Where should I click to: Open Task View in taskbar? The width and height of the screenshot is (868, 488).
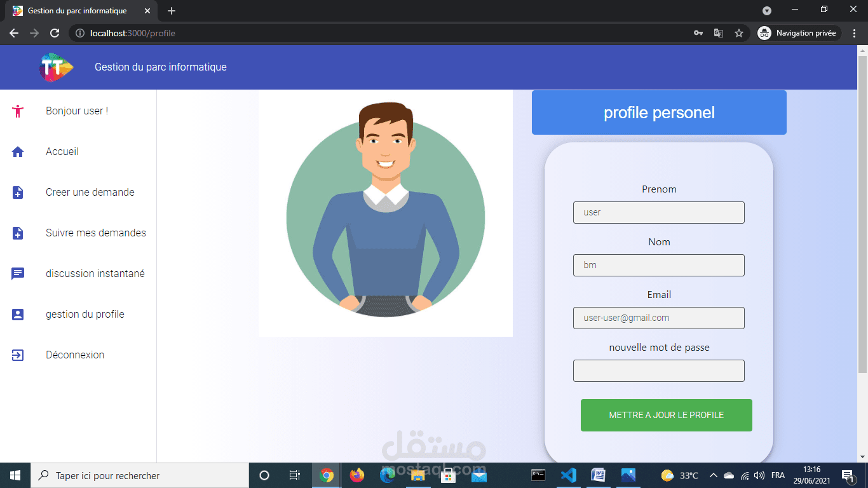[x=295, y=475]
